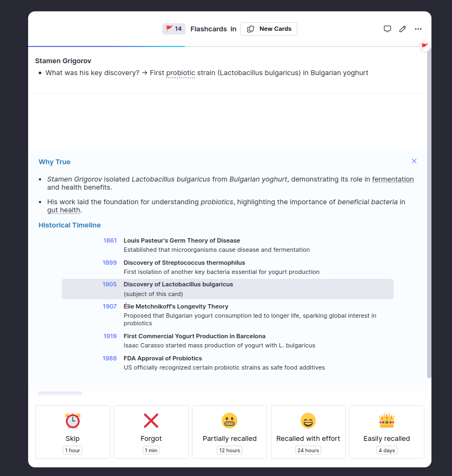Click the vertical scrollbar on the card
Image resolution: width=452 pixels, height=476 pixels.
pyautogui.click(x=429, y=216)
